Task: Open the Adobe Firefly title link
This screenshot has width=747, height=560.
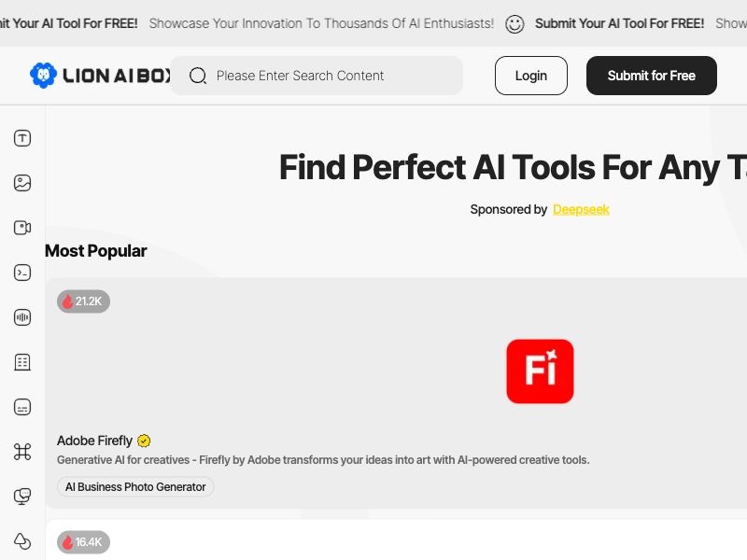Action: pyautogui.click(x=94, y=441)
